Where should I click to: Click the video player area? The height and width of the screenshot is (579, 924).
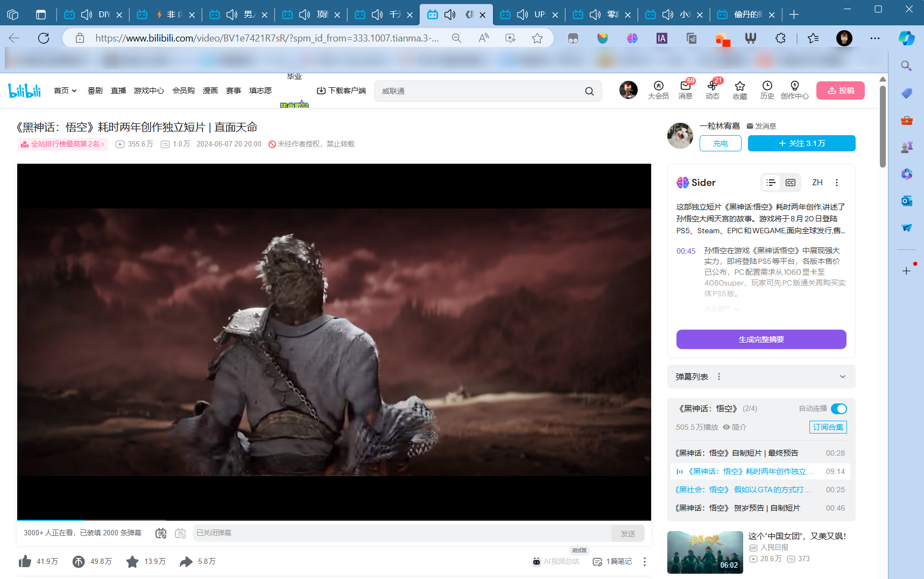click(334, 341)
